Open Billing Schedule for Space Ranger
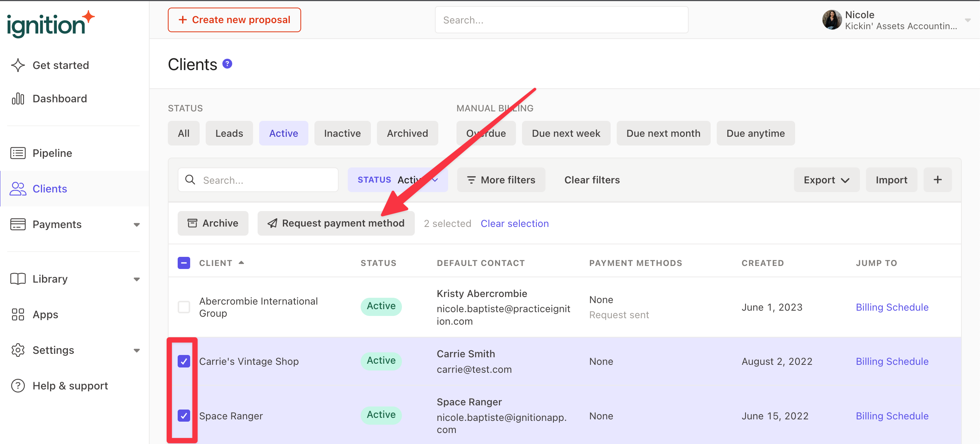The image size is (980, 444). click(x=892, y=416)
